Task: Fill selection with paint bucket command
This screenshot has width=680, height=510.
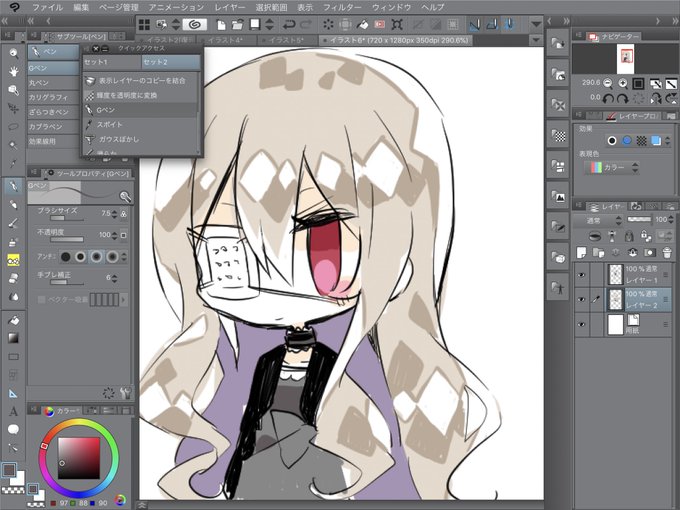Action: 362,24
